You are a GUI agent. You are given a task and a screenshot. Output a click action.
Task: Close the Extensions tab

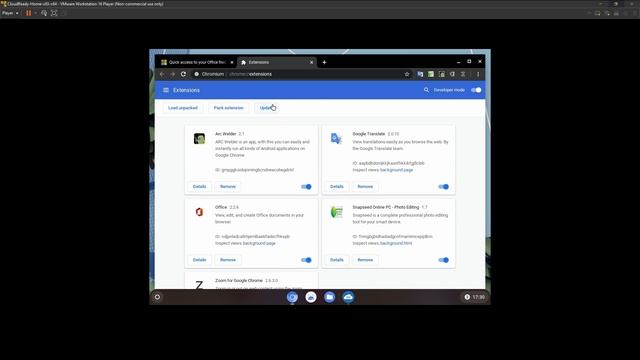coord(311,62)
